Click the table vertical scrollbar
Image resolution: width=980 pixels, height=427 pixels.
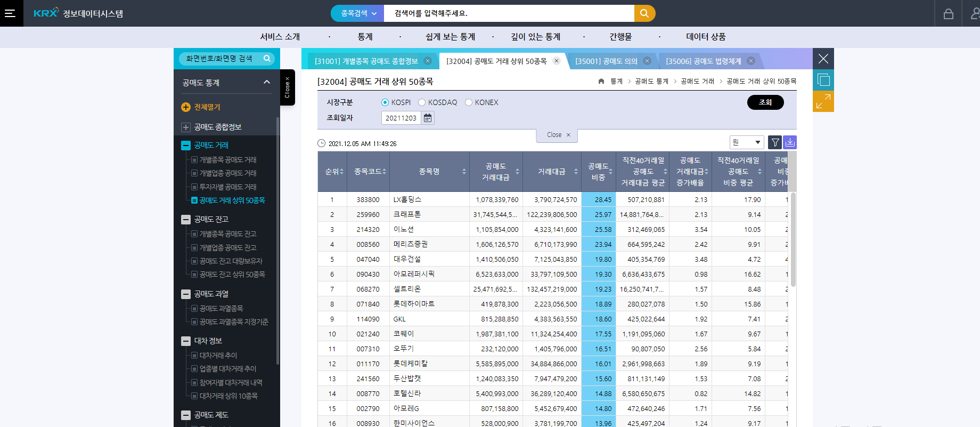(793, 240)
